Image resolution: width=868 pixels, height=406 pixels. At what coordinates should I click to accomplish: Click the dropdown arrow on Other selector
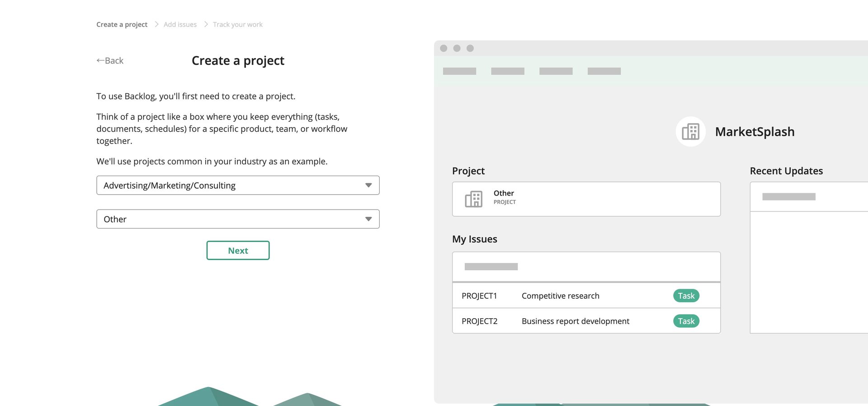368,219
